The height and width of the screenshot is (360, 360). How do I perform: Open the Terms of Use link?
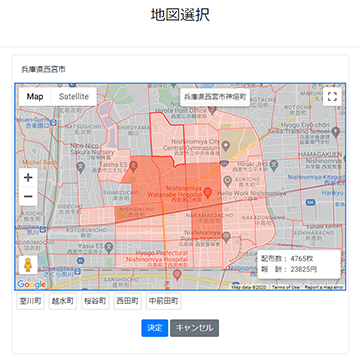(x=285, y=287)
